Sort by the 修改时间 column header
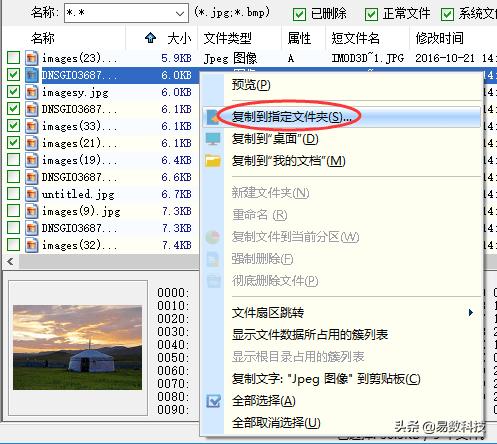 point(439,38)
